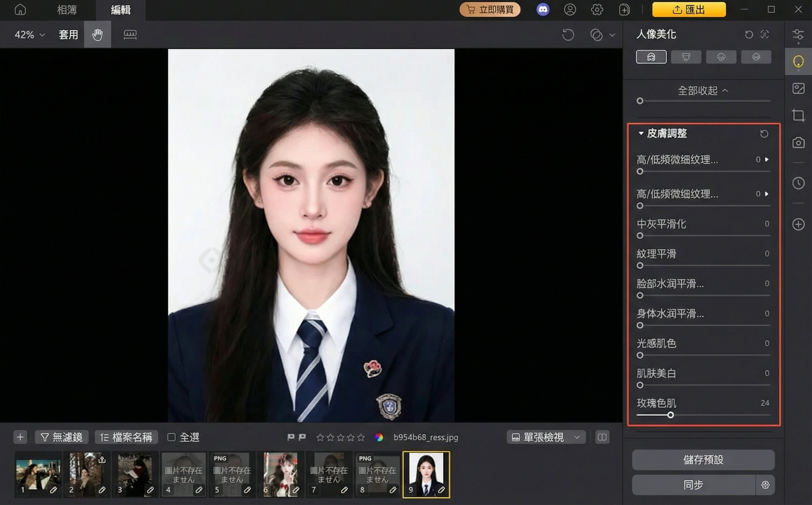812x505 pixels.
Task: Toggle the first flag on the photo
Action: 291,437
